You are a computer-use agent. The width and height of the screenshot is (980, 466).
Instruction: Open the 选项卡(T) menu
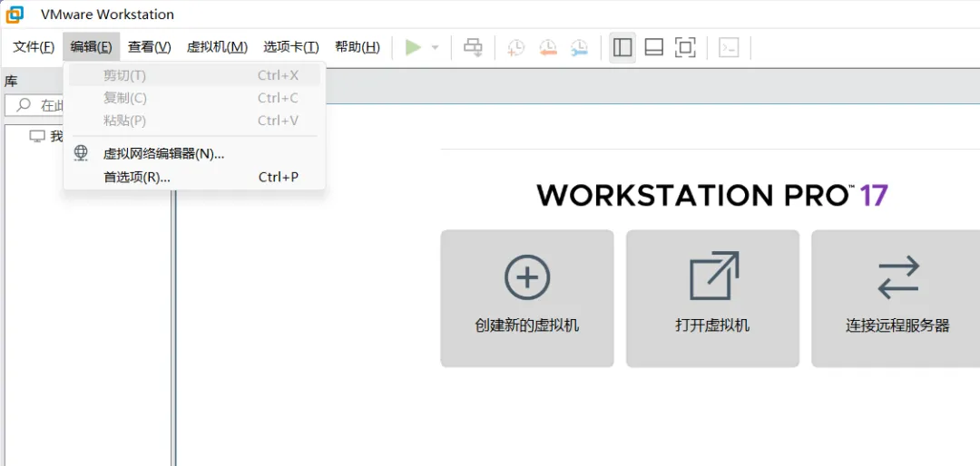(290, 47)
